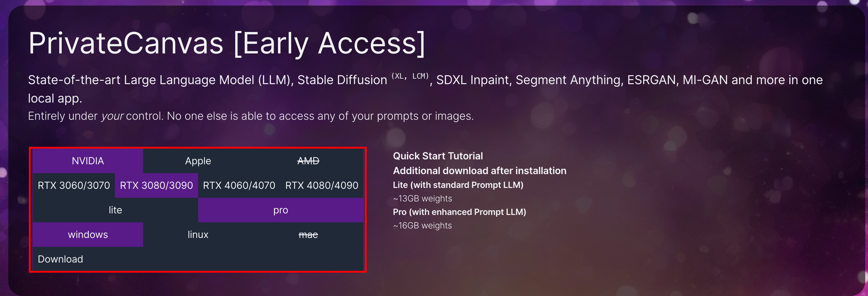Image resolution: width=868 pixels, height=296 pixels.
Task: Switch to the lite edition
Action: 115,210
